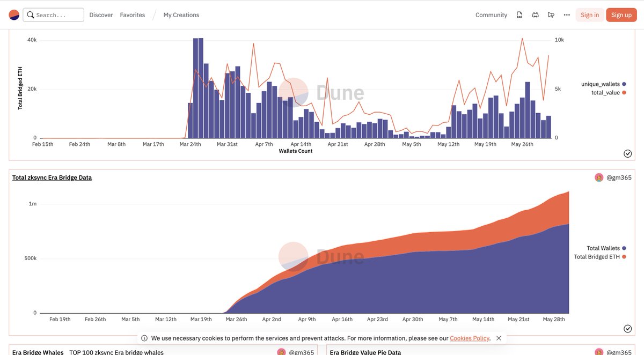
Task: Click total_value orange legend dot
Action: [624, 93]
